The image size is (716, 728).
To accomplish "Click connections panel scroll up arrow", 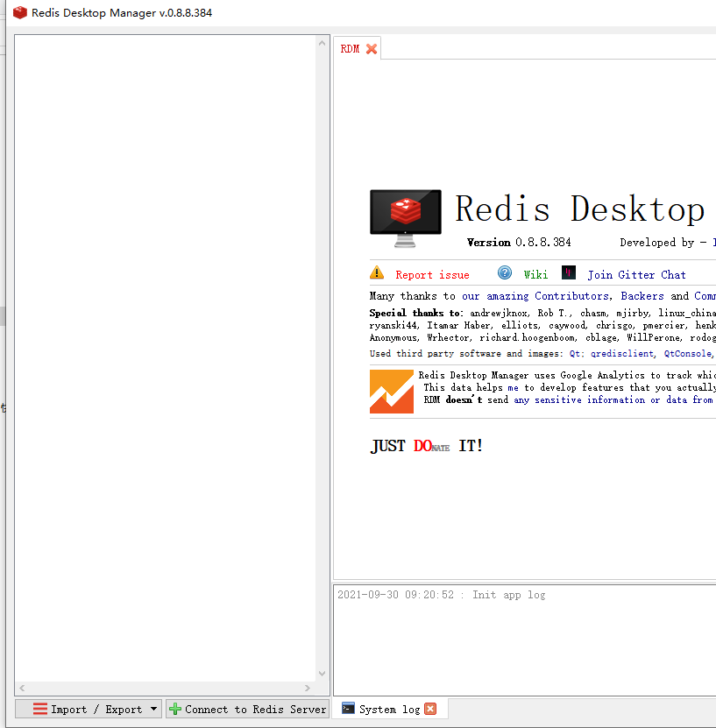I will coord(322,43).
